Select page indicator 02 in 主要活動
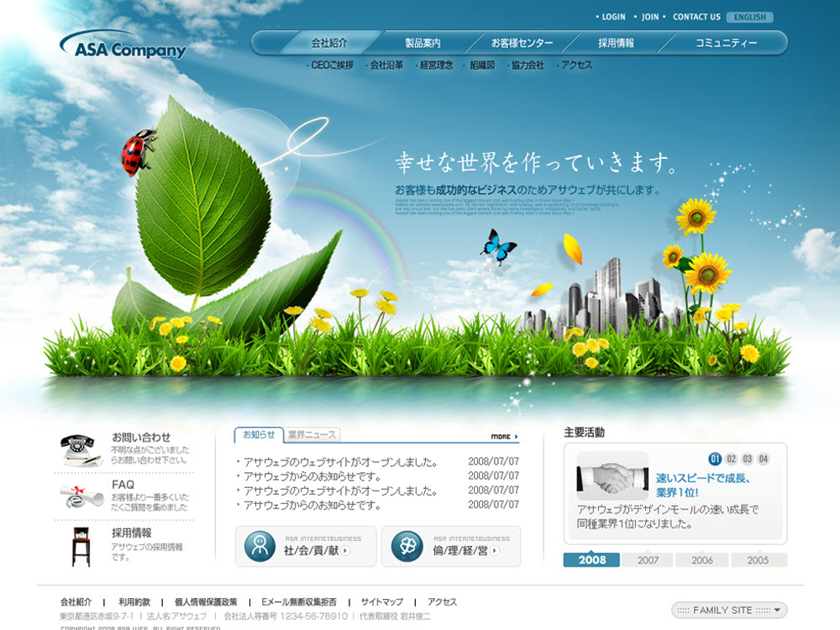The width and height of the screenshot is (840, 630). click(x=732, y=459)
